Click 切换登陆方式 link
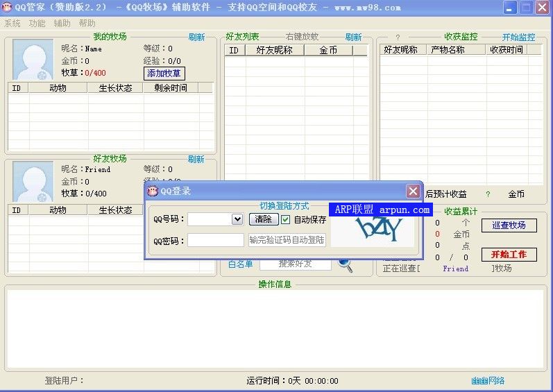553x392 pixels. [284, 206]
